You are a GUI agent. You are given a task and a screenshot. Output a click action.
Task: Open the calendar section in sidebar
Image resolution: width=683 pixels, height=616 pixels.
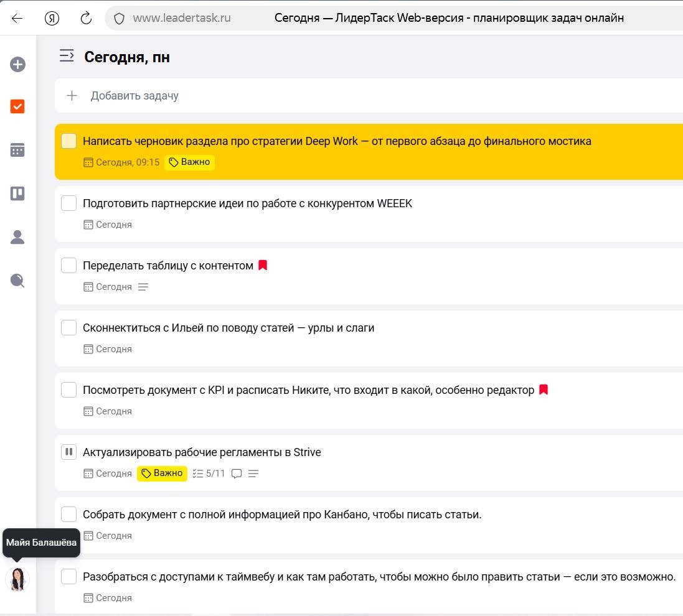pos(17,150)
